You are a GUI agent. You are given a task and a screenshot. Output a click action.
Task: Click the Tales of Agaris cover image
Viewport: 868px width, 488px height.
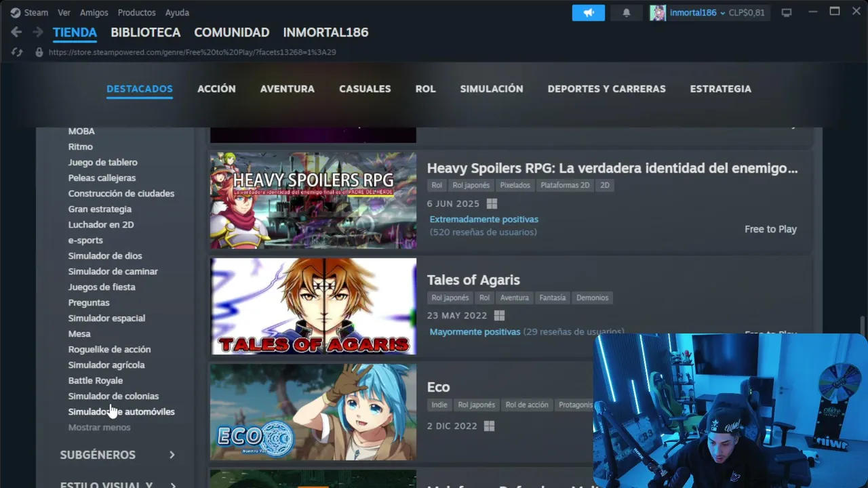[313, 306]
